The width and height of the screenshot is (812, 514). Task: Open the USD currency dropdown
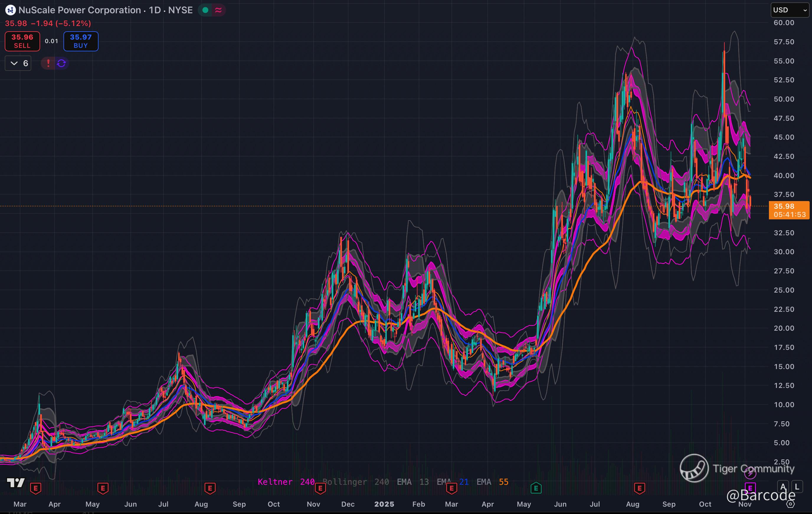790,10
